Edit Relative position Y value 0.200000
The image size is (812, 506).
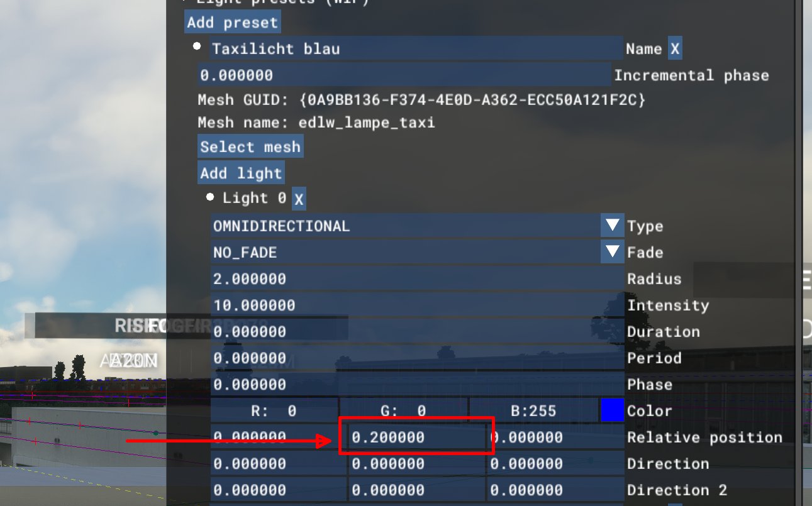pyautogui.click(x=417, y=437)
